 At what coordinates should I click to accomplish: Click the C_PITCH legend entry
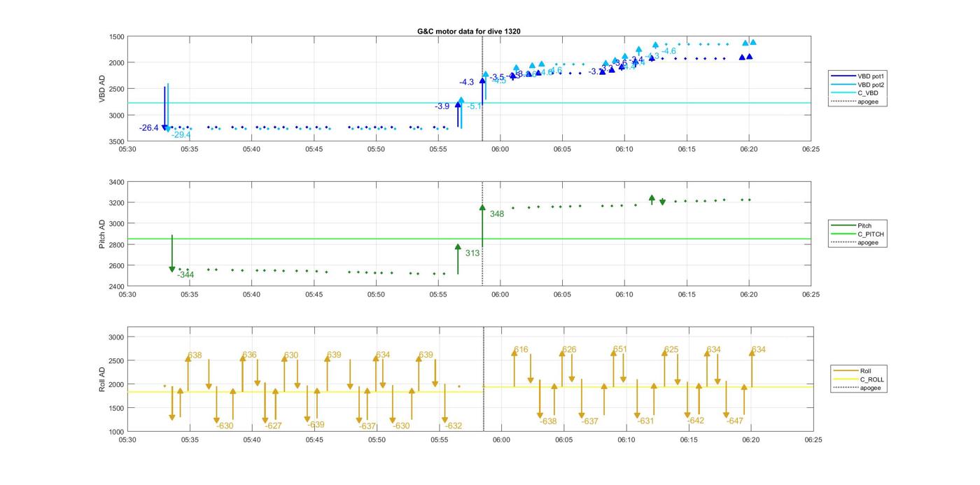[x=870, y=234]
